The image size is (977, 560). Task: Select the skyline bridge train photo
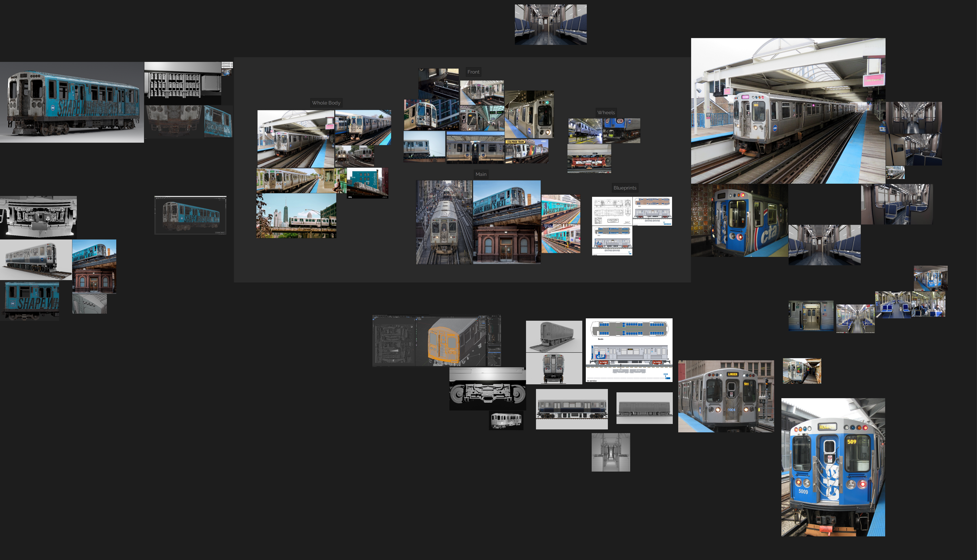296,216
